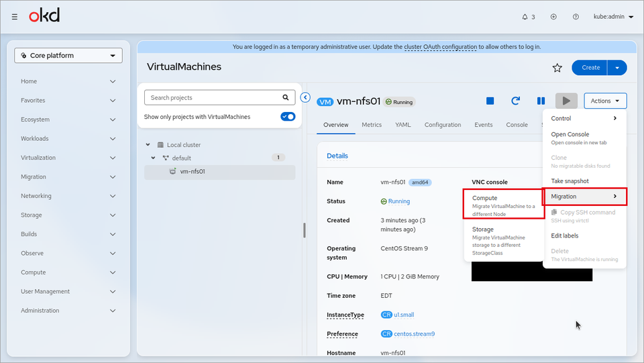Select vm-nfs01 in the projects tree
644x363 pixels.
click(x=220, y=172)
